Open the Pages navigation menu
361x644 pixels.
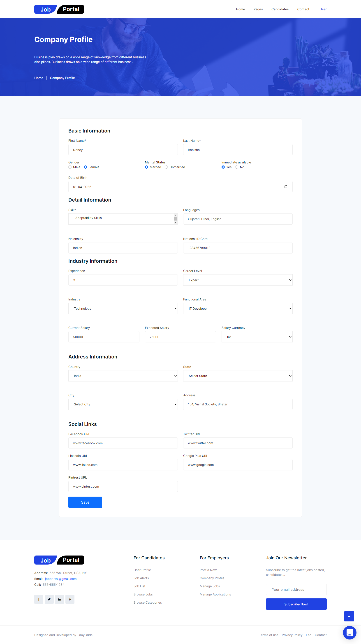pyautogui.click(x=258, y=9)
